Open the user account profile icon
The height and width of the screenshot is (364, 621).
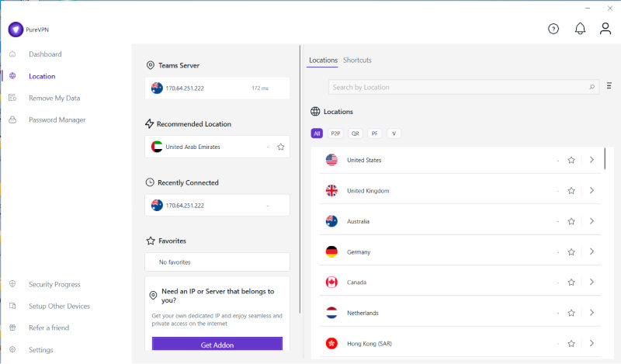pos(605,29)
